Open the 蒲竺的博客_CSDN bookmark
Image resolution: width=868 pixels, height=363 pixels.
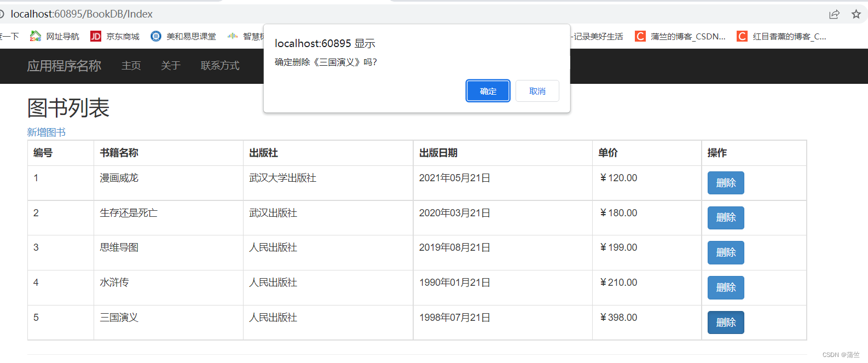click(680, 36)
